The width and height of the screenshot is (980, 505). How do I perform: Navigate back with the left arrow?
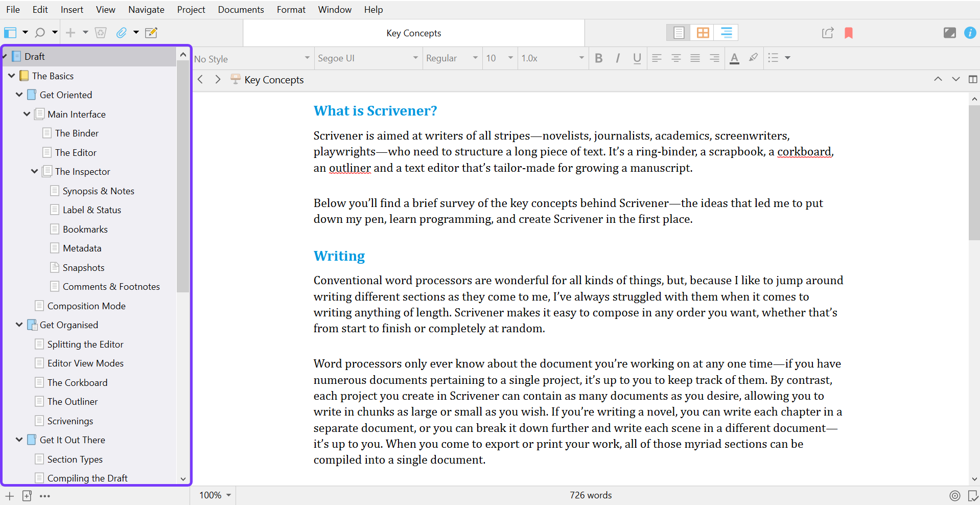coord(201,79)
